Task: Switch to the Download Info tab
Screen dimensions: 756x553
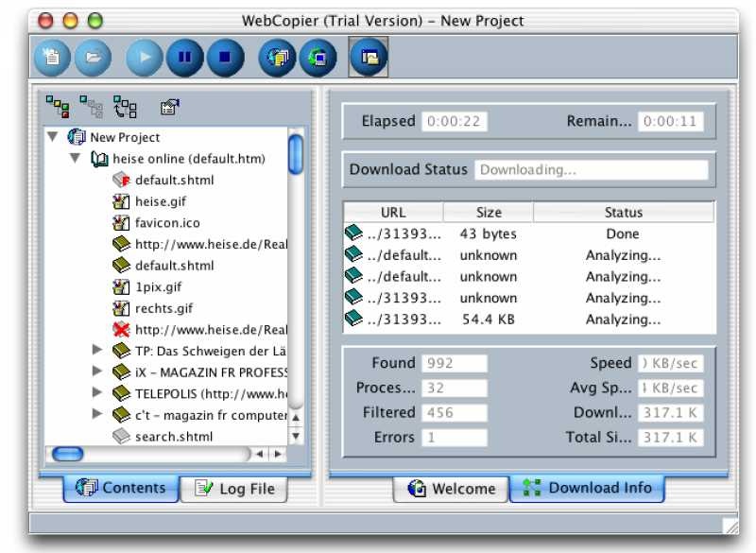Action: point(587,488)
